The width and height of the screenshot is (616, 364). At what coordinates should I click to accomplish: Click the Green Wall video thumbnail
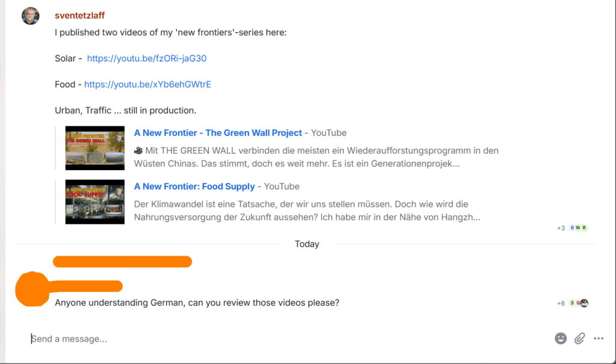(95, 148)
